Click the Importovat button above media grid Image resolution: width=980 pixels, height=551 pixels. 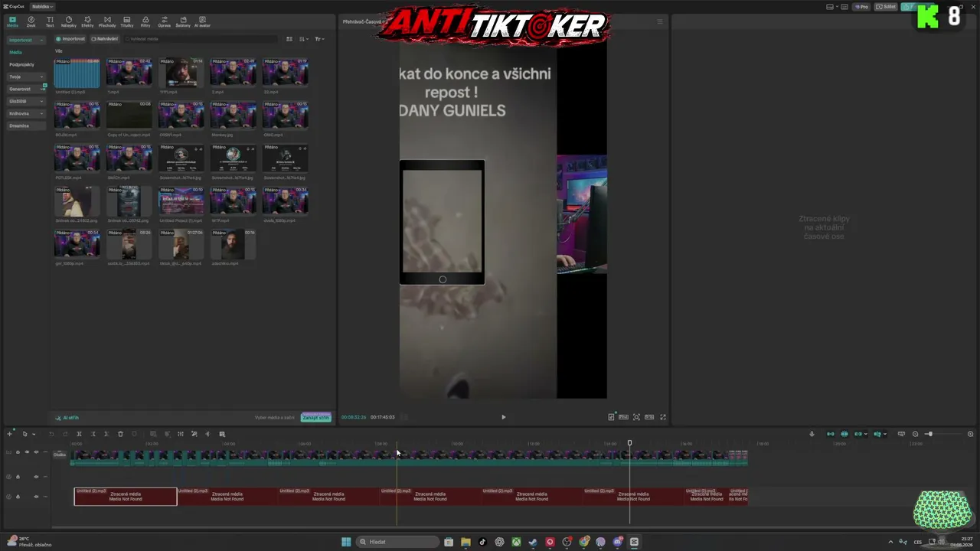70,39
